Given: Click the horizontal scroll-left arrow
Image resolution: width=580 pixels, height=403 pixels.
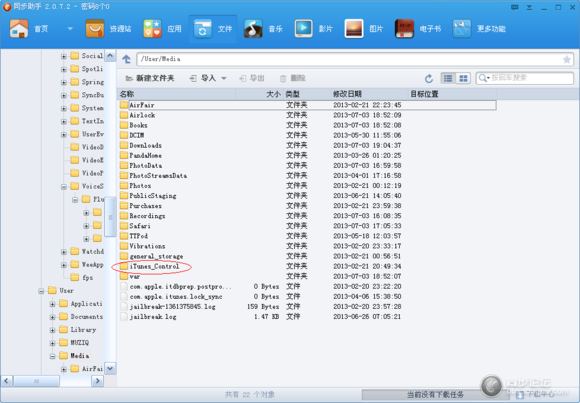Looking at the screenshot, I should pyautogui.click(x=7, y=380).
